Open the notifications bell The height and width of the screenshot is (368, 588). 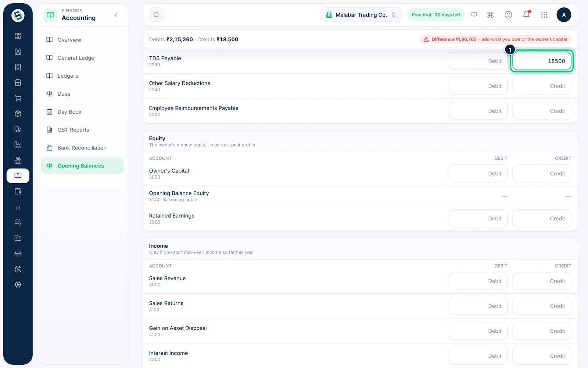[x=526, y=15]
